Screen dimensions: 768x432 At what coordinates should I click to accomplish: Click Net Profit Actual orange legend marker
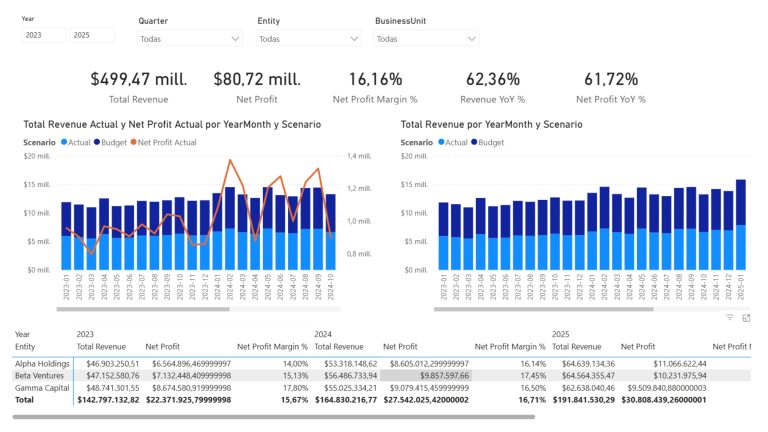point(133,143)
